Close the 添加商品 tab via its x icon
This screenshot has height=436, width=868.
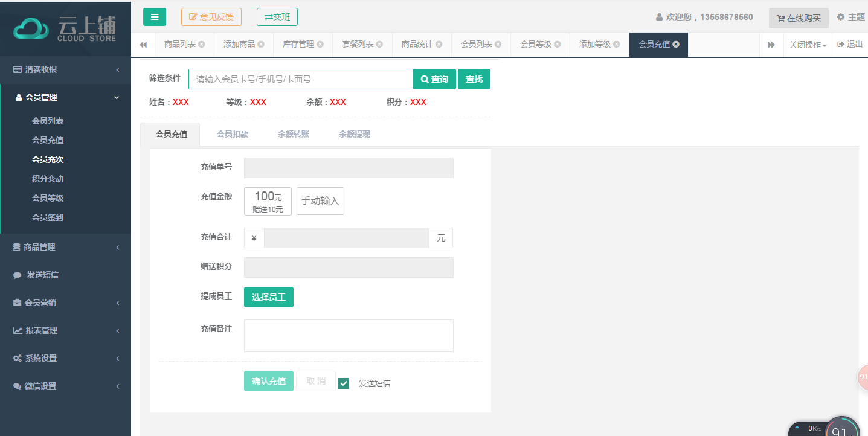click(261, 45)
